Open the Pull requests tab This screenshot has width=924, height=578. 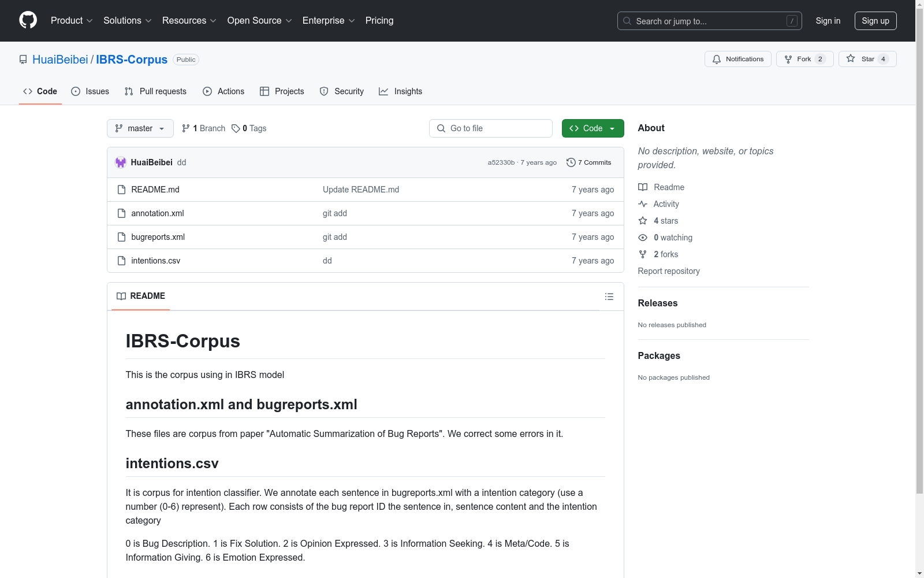[155, 91]
